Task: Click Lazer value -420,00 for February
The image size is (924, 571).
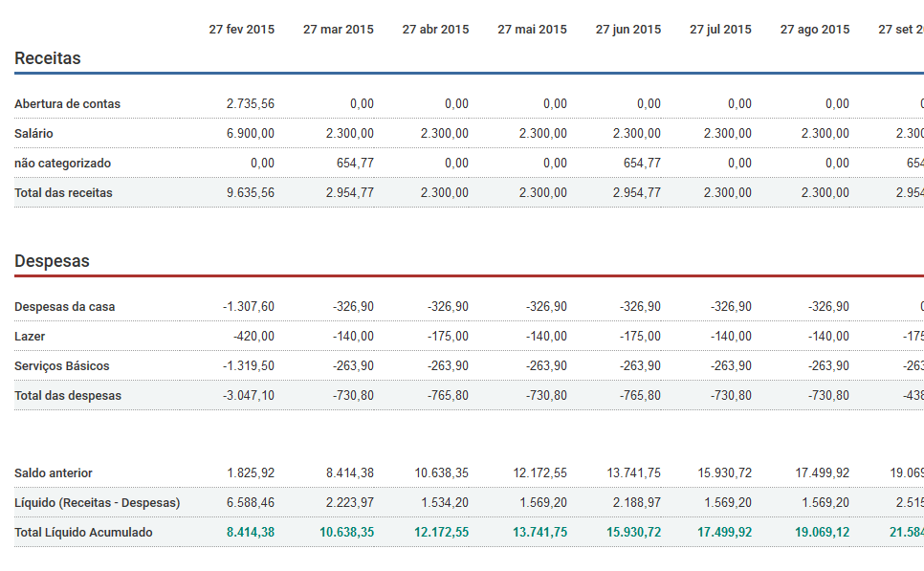Action: tap(253, 337)
